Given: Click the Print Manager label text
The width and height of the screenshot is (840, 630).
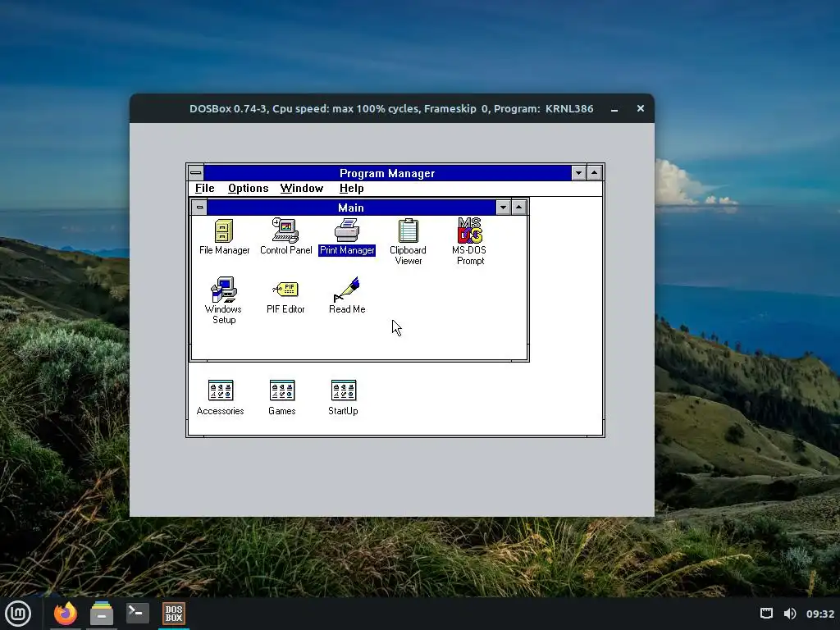Looking at the screenshot, I should [x=347, y=250].
